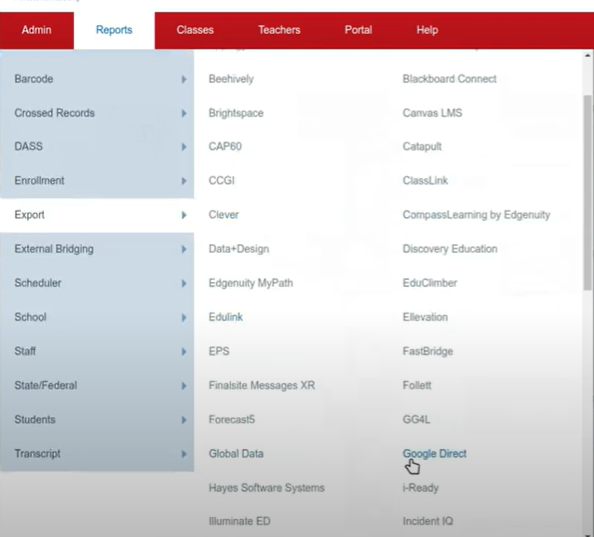
Task: Open the Illuminate ED export
Action: point(239,521)
